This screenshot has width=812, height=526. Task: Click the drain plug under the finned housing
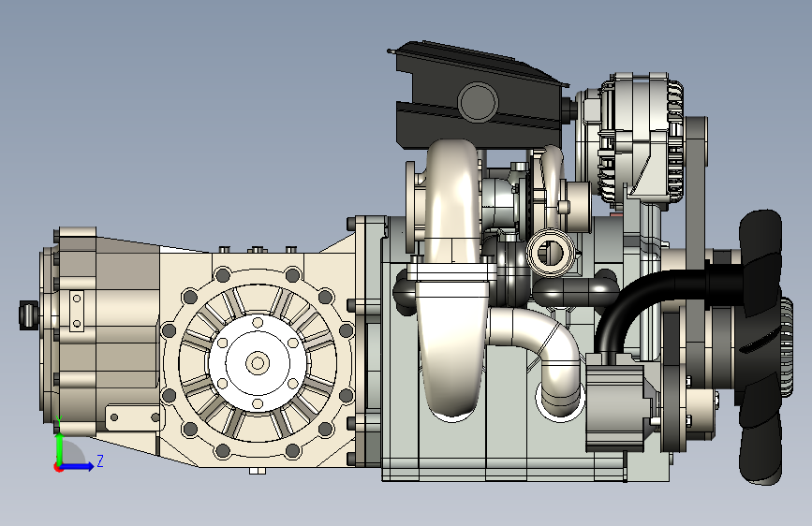pos(258,471)
